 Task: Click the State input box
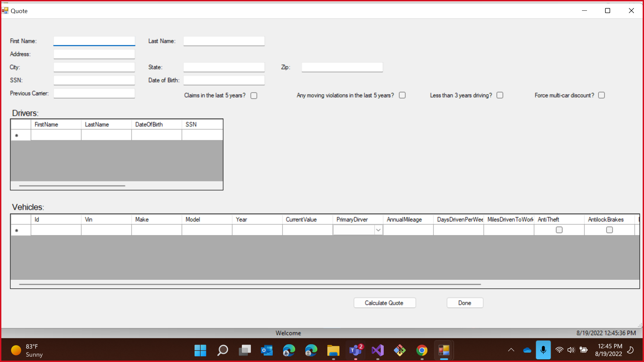[x=224, y=67]
